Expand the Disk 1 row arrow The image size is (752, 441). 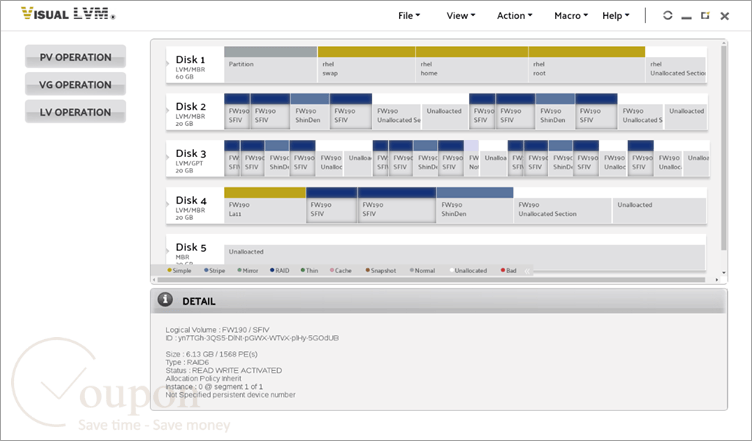point(168,63)
